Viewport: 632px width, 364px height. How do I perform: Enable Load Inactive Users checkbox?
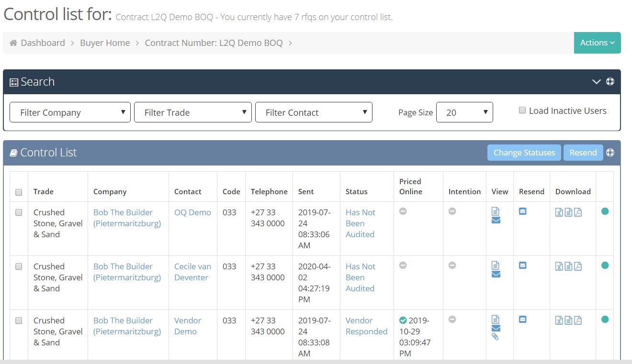coord(522,110)
